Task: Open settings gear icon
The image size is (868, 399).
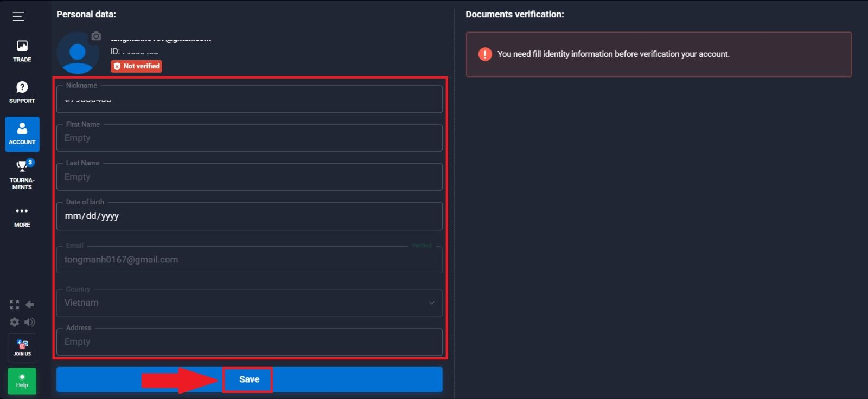Action: [x=15, y=322]
